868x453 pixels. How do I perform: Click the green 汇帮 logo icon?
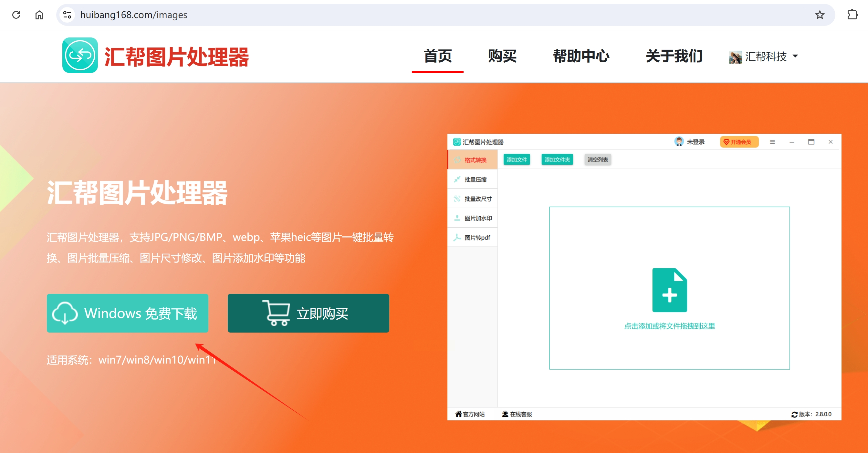pyautogui.click(x=80, y=55)
